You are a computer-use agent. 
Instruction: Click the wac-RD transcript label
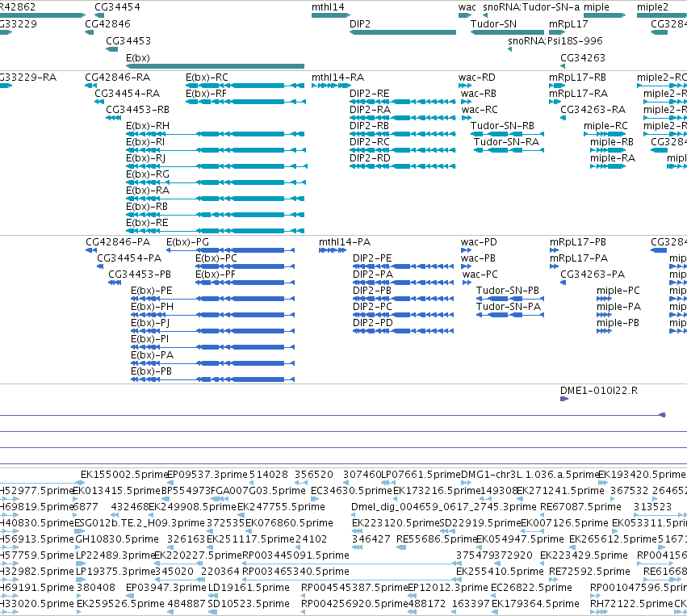pos(476,78)
